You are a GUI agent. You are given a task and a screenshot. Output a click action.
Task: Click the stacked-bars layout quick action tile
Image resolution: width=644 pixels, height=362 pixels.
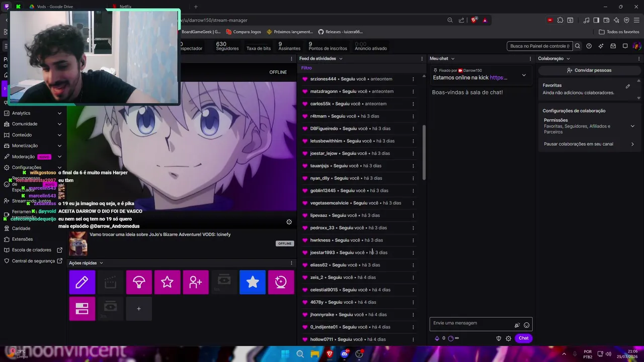pyautogui.click(x=82, y=308)
